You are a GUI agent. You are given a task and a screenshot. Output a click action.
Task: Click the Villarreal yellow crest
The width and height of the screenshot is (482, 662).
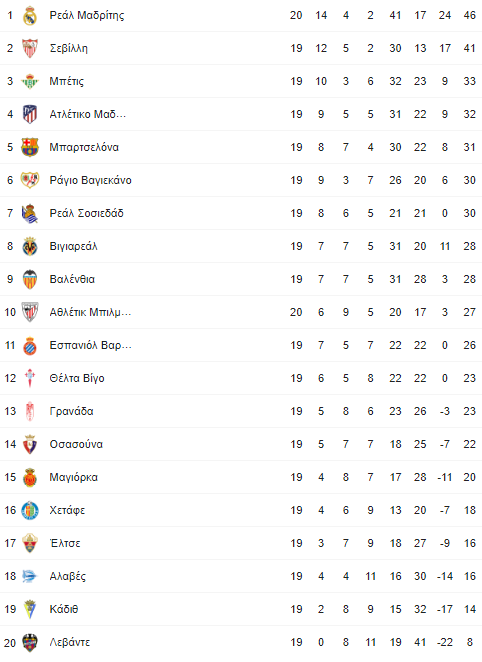click(30, 246)
